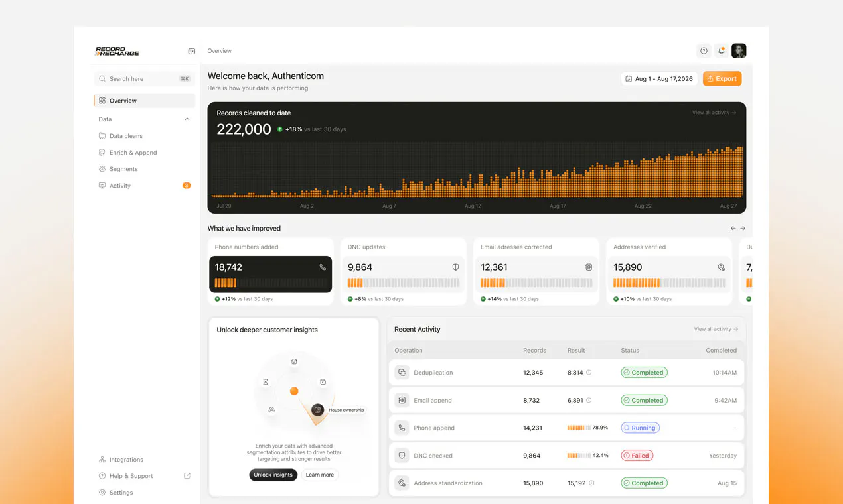Click the home icon atop the insights diagram
Image resolution: width=843 pixels, height=504 pixels.
[x=294, y=361]
